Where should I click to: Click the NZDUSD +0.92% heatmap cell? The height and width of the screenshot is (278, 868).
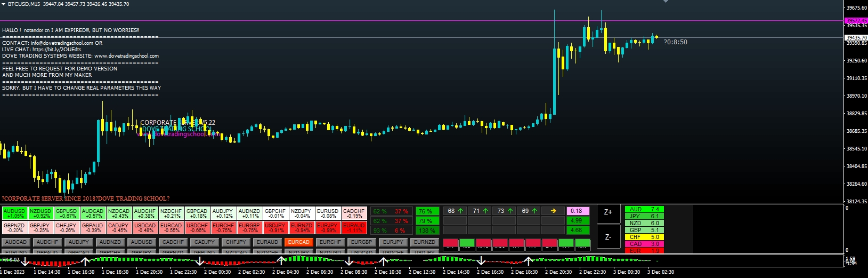[42, 213]
